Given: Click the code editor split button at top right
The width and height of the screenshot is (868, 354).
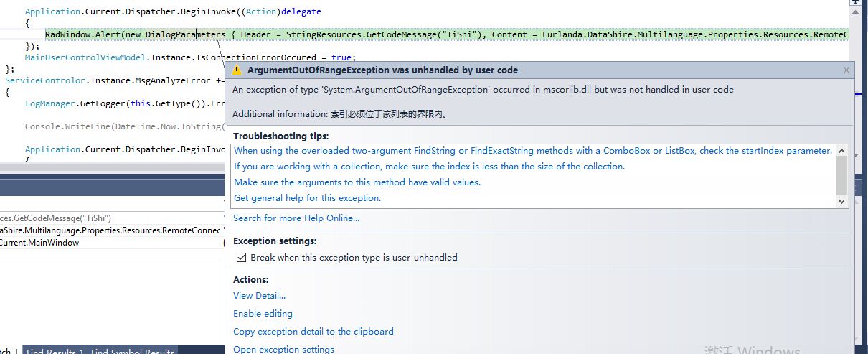Looking at the screenshot, I should (x=857, y=4).
